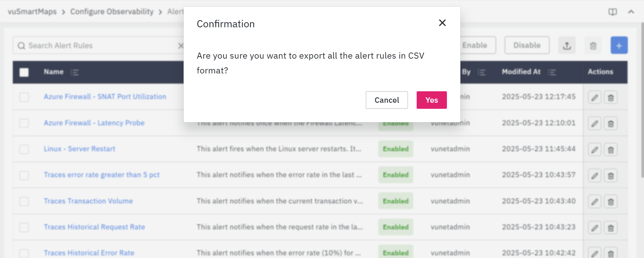644x258 pixels.
Task: Check the Linux - Server Restart row checkbox
Action: pos(24,149)
